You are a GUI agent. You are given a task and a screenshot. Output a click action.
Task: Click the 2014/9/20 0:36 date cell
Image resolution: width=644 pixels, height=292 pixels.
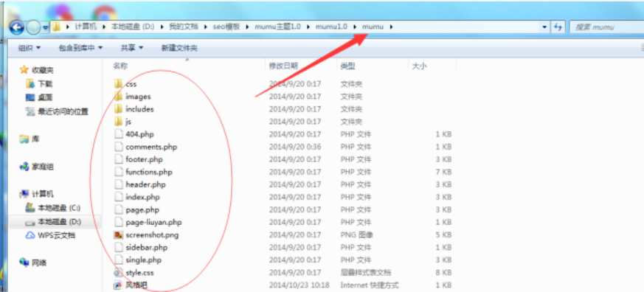pyautogui.click(x=295, y=147)
